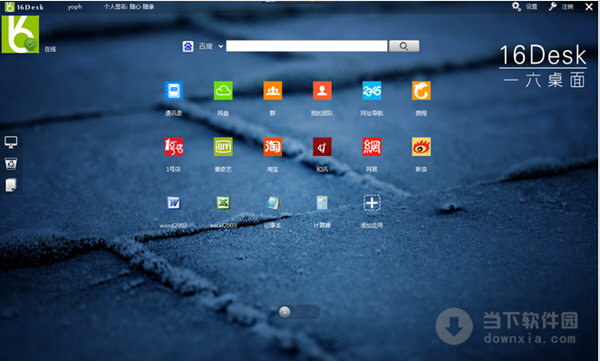Open the computer monitor icon in left sidebar

click(11, 142)
